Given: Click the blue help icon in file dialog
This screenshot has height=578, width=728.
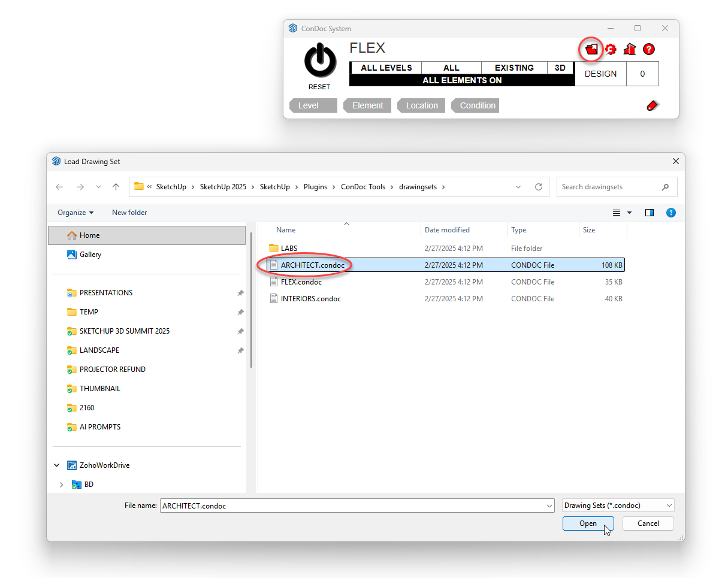Looking at the screenshot, I should 671,213.
